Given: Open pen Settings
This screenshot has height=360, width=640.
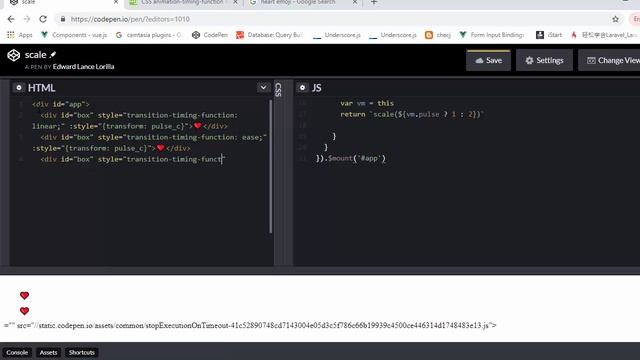Looking at the screenshot, I should [544, 60].
